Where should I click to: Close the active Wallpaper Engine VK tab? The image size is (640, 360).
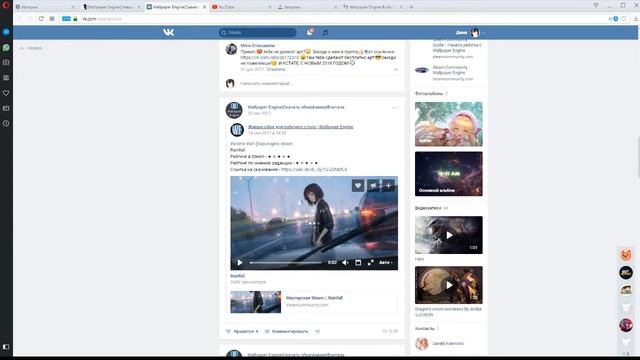[204, 7]
